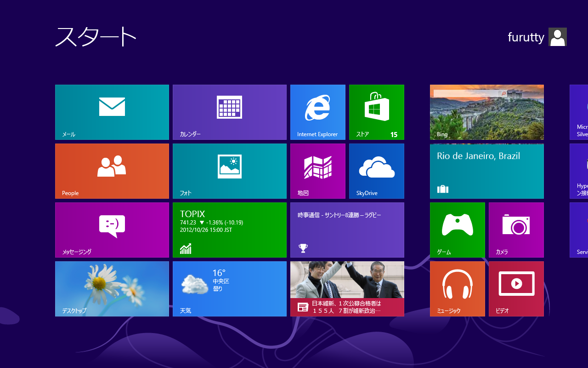The height and width of the screenshot is (368, 588).
Task: Open the Camera (カメラ) tile
Action: (516, 230)
